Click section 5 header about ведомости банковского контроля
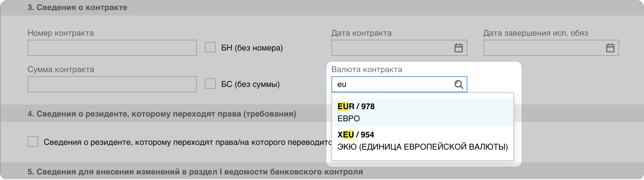Screen dimensions: 644x180 click(x=195, y=172)
